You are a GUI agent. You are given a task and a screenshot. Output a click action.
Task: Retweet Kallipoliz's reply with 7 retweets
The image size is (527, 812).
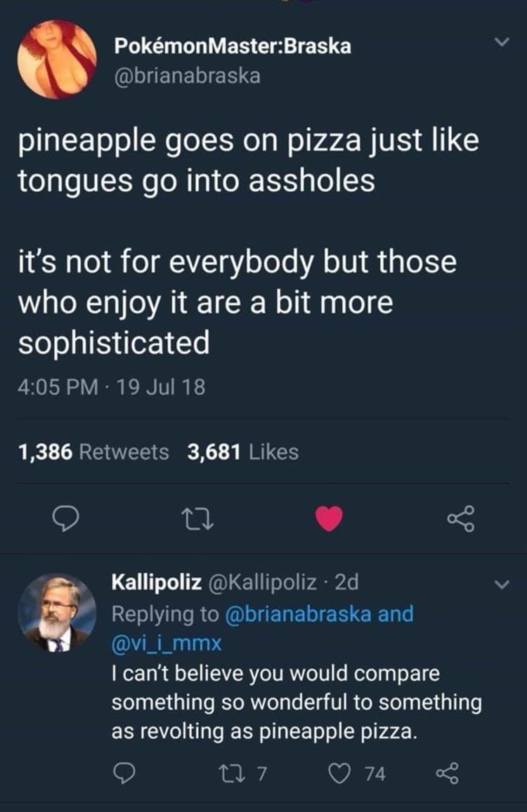click(x=243, y=774)
